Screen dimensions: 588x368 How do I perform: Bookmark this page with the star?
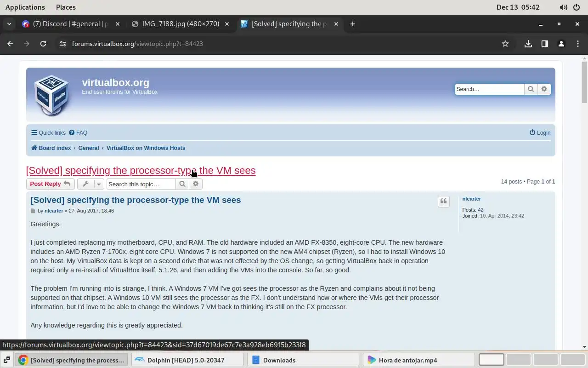(505, 44)
